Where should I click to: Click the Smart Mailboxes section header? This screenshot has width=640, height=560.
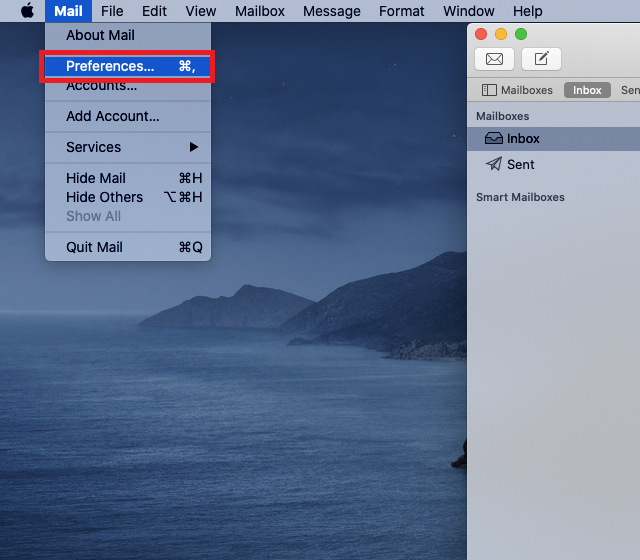click(x=520, y=197)
